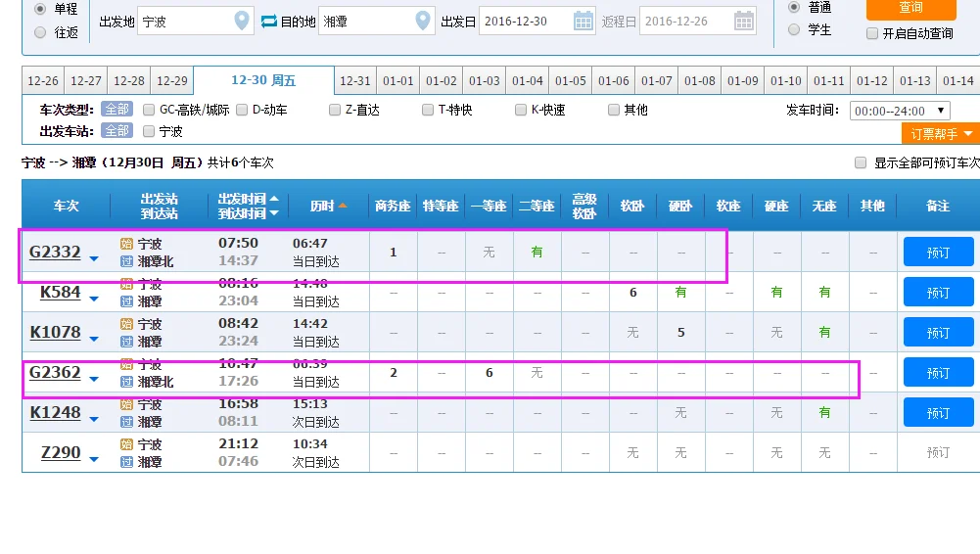
Task: Open the return date calendar icon
Action: (744, 22)
